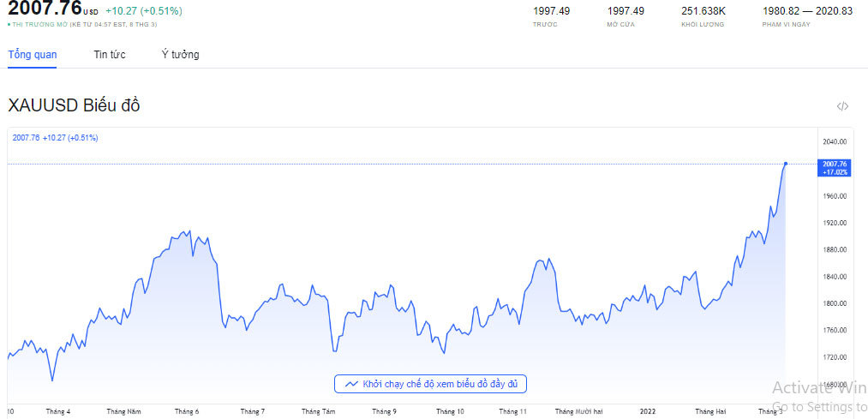The width and height of the screenshot is (868, 419).
Task: Select Tháng Tám on the time axis
Action: pyautogui.click(x=317, y=412)
